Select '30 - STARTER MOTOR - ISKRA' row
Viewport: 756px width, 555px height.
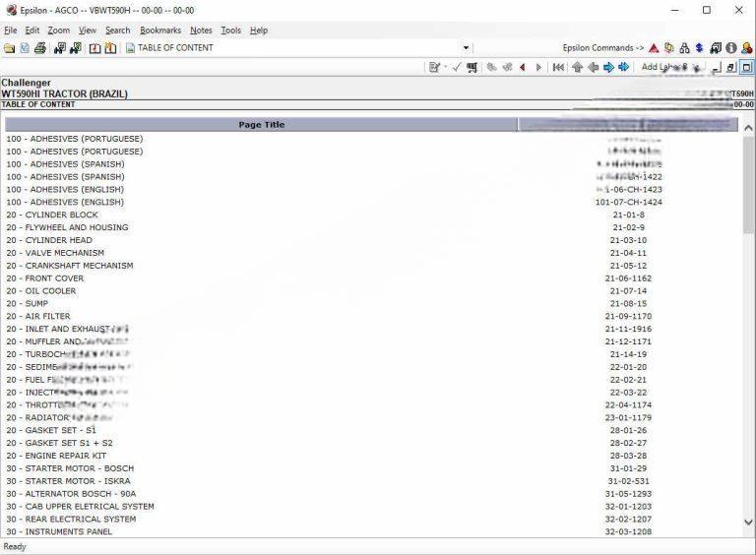click(371, 481)
